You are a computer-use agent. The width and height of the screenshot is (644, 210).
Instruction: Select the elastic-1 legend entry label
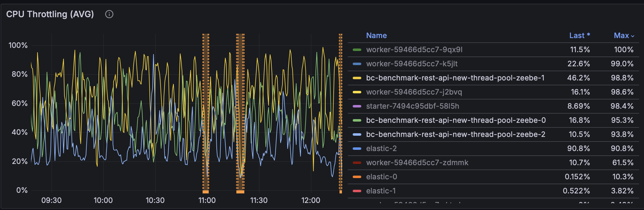point(381,191)
